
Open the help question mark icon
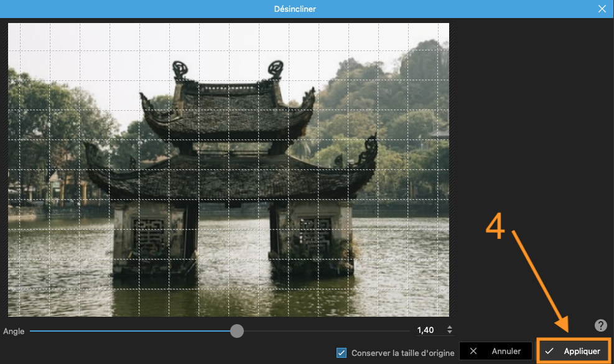601,325
